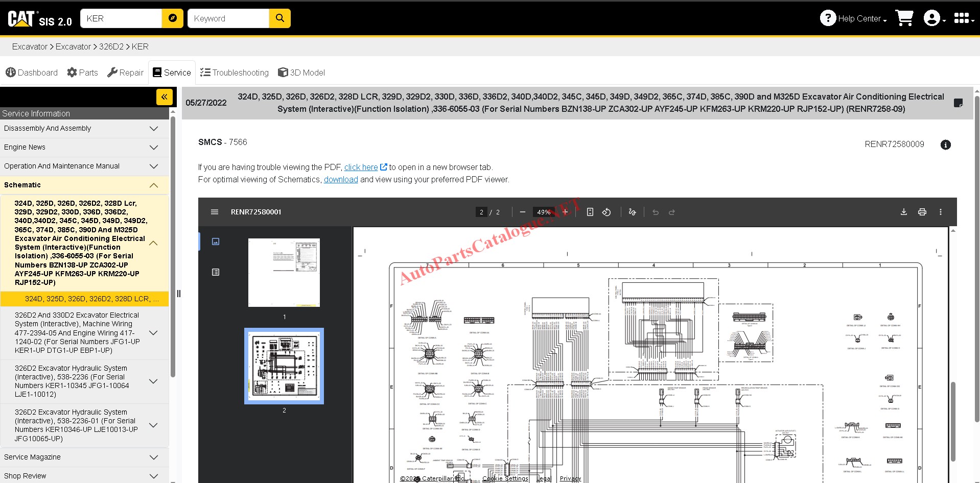980x483 pixels.
Task: Open the Parts tab
Action: (83, 73)
